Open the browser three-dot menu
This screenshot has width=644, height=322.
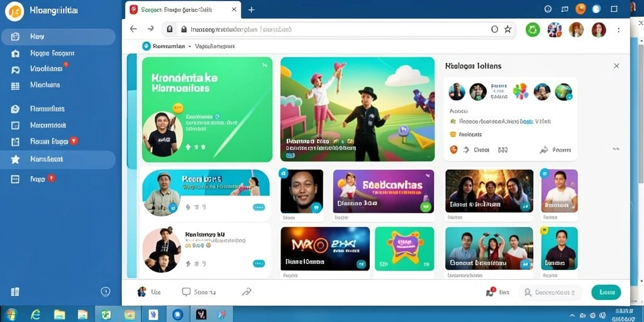coord(619,30)
